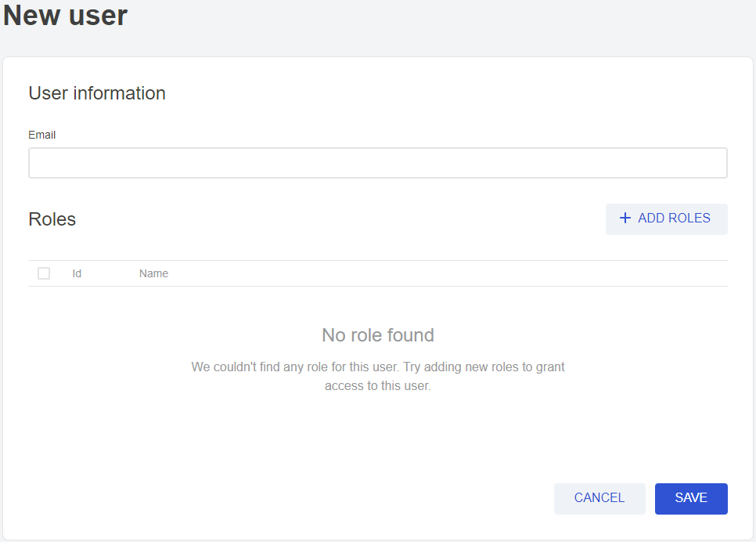Click the right end of the Email text box
This screenshot has width=756, height=542.
[x=704, y=163]
